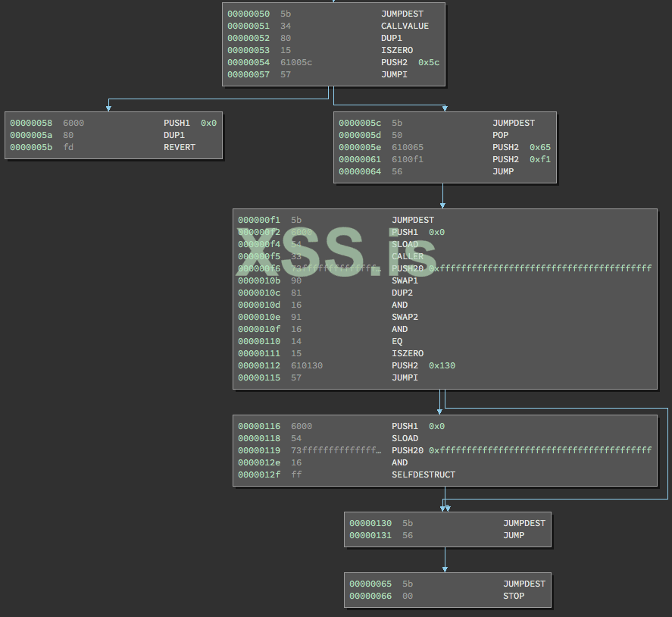Select the STOP instruction at 00000066
The width and height of the screenshot is (672, 617).
pyautogui.click(x=514, y=596)
